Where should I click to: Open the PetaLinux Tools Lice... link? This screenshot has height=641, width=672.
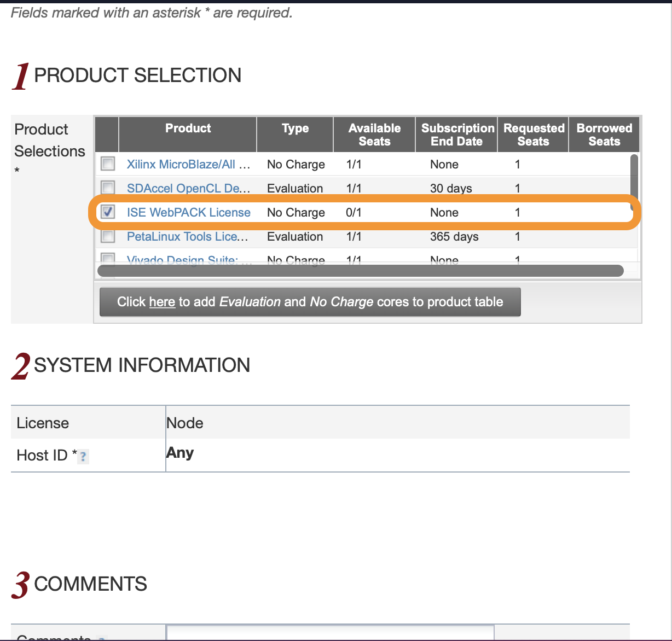tap(187, 236)
